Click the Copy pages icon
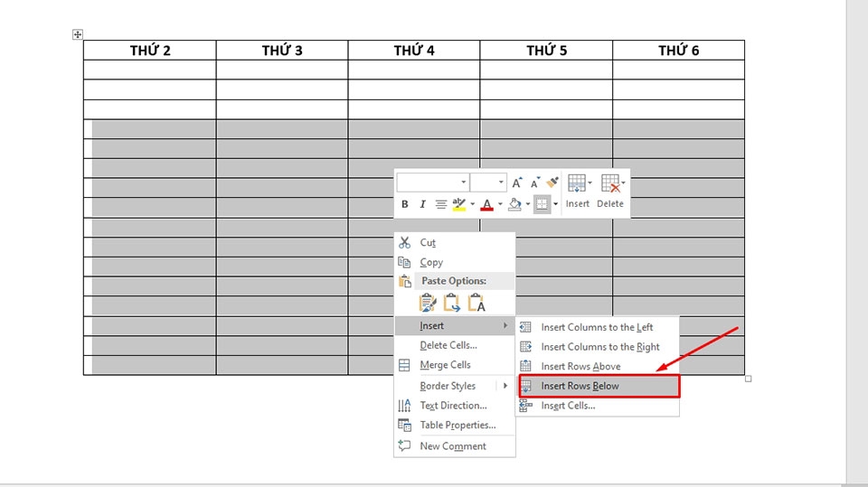This screenshot has height=487, width=868. [405, 262]
